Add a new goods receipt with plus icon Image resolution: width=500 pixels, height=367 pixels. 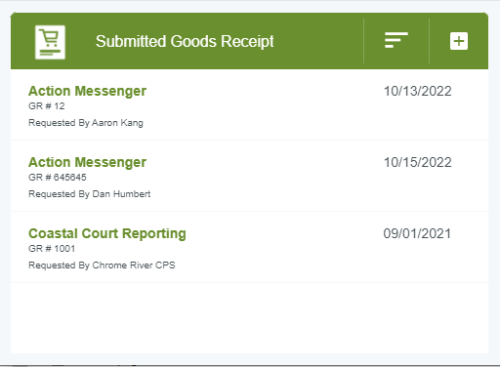click(459, 41)
